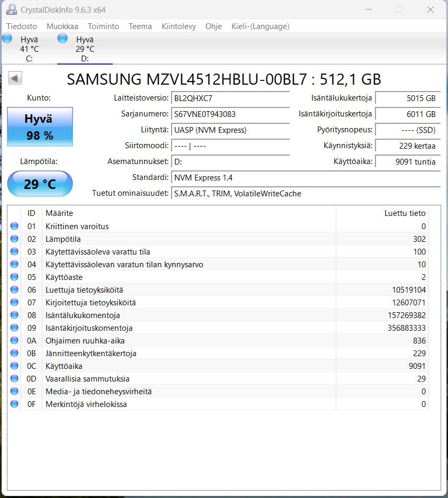
Task: Close the CrystalDiskInfo window
Action: [x=431, y=10]
